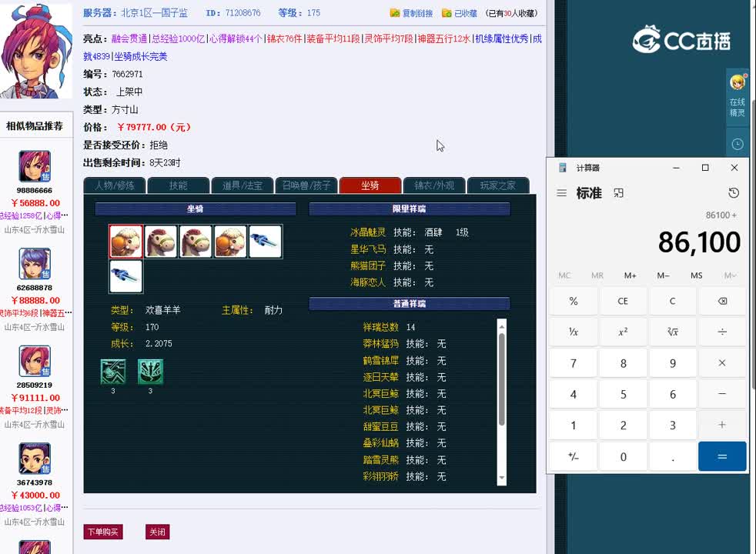This screenshot has height=554, width=756.
Task: Click the similar item ID 98886666
Action: coord(35,190)
